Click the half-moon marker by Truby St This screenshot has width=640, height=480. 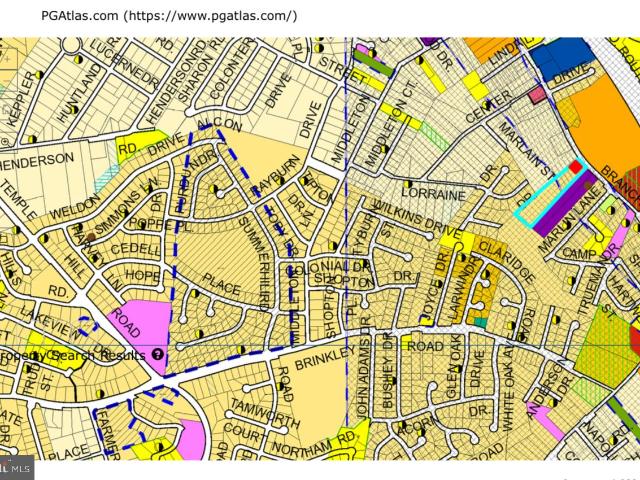tap(28, 369)
